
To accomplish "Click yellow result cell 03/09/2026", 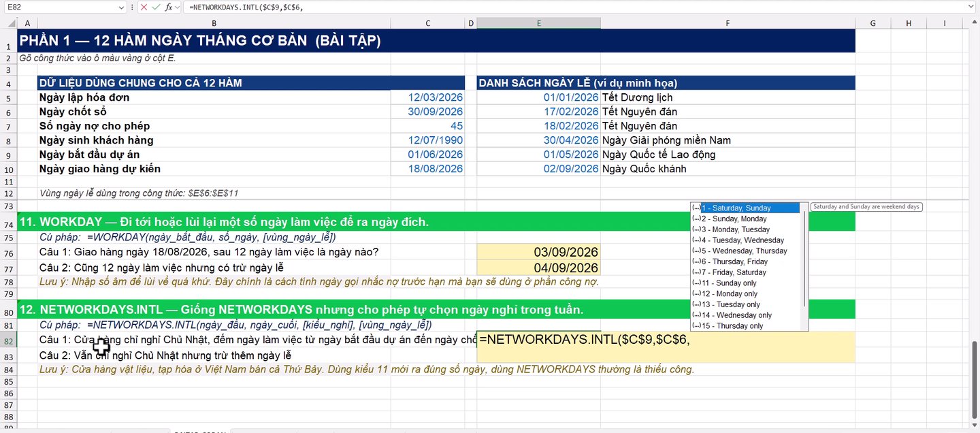I will point(538,253).
